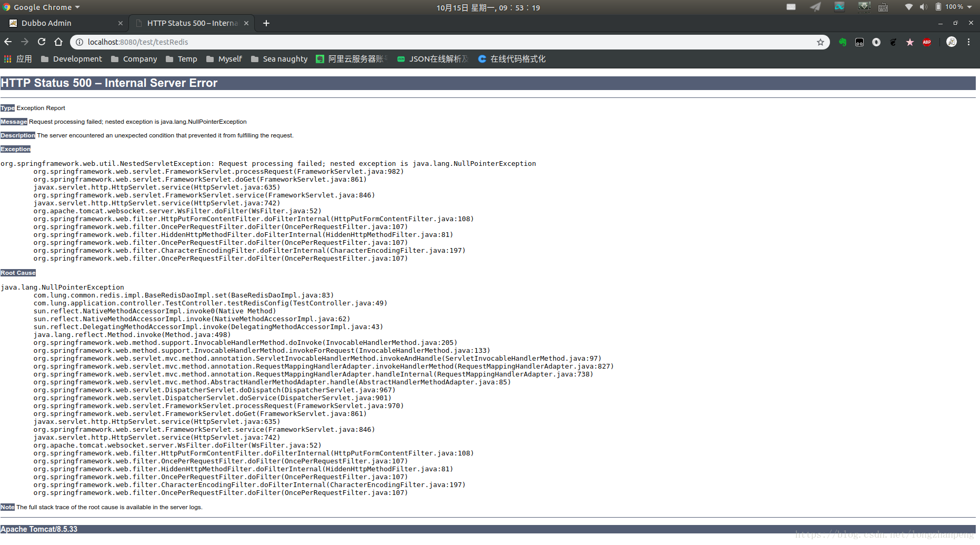Open the browser home page

(58, 42)
